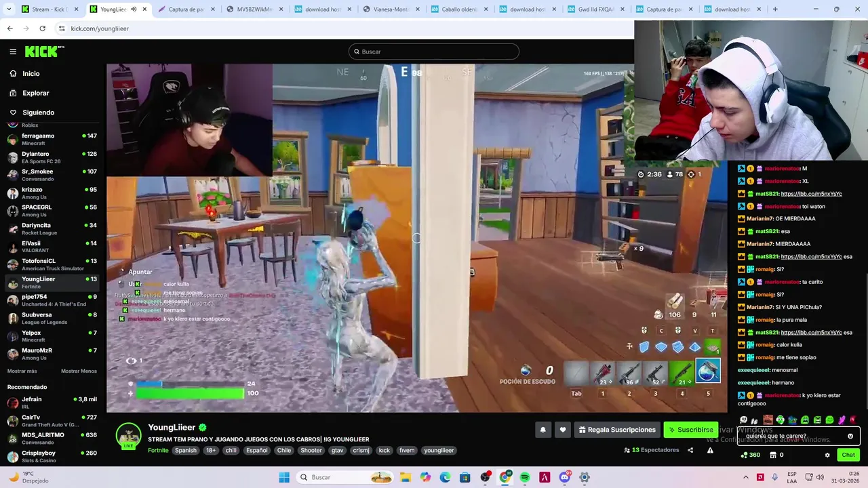868x488 pixels.
Task: Open Suubversa's League of Legends channel
Action: pos(52,318)
